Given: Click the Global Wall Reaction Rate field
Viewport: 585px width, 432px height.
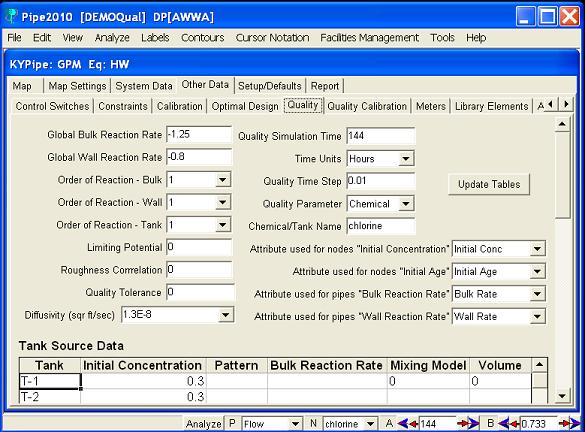Looking at the screenshot, I should [198, 157].
